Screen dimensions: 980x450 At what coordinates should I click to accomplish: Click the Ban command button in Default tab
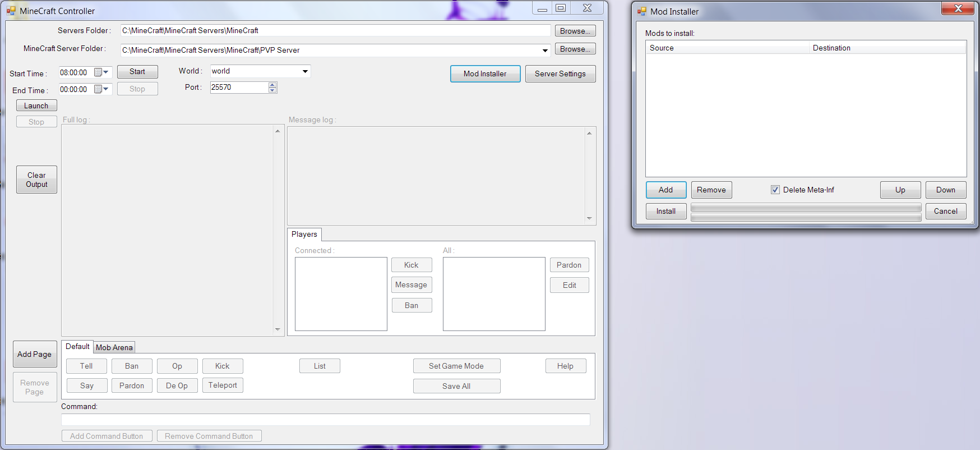pos(132,366)
